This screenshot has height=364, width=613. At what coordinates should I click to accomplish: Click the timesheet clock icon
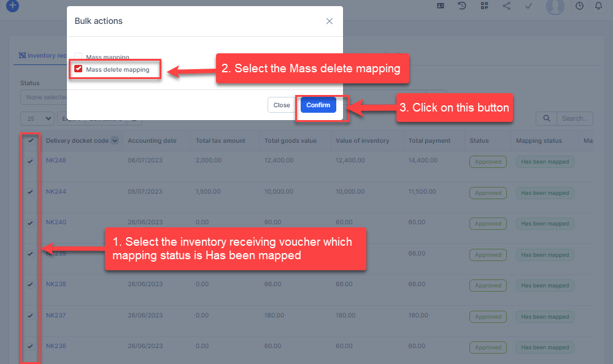click(580, 6)
